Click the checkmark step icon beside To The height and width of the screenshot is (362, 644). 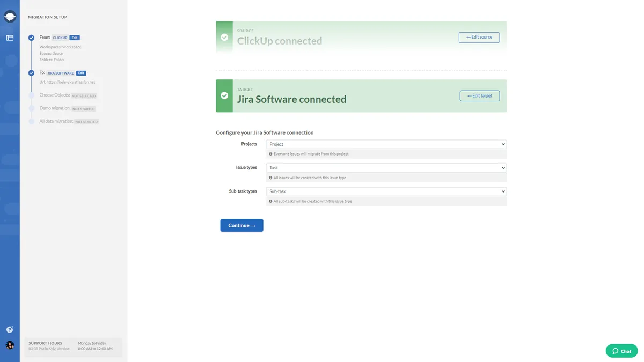(31, 72)
